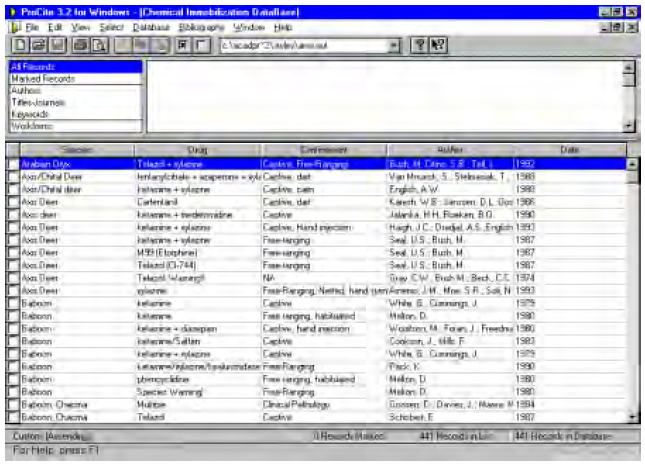This screenshot has height=464, width=645.
Task: Click the Cut toolbar icon
Action: 123,45
